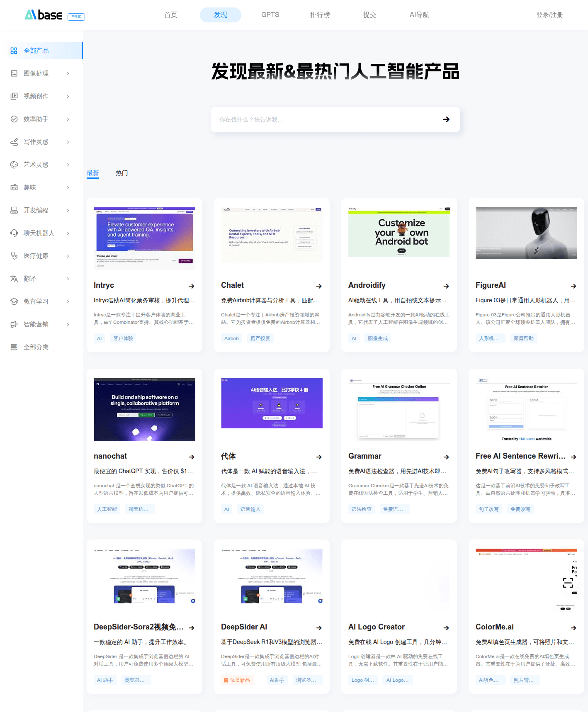The width and height of the screenshot is (588, 712).
Task: Expand the 写作灵感 category chevron
Action: (68, 142)
